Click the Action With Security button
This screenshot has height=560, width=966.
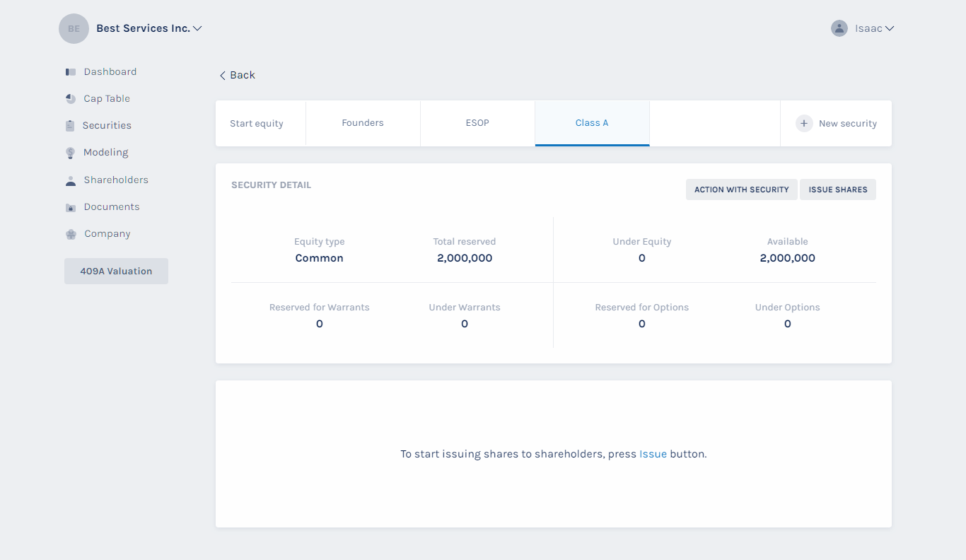tap(742, 189)
